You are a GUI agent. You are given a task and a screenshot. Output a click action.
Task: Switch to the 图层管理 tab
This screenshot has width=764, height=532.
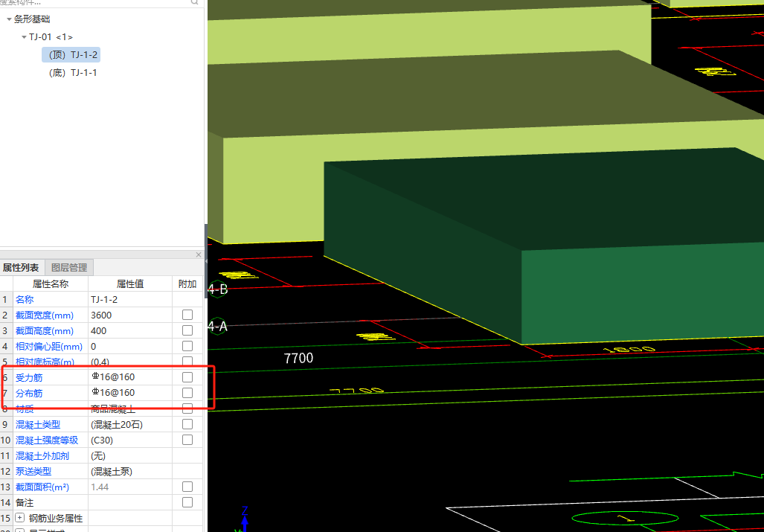69,267
